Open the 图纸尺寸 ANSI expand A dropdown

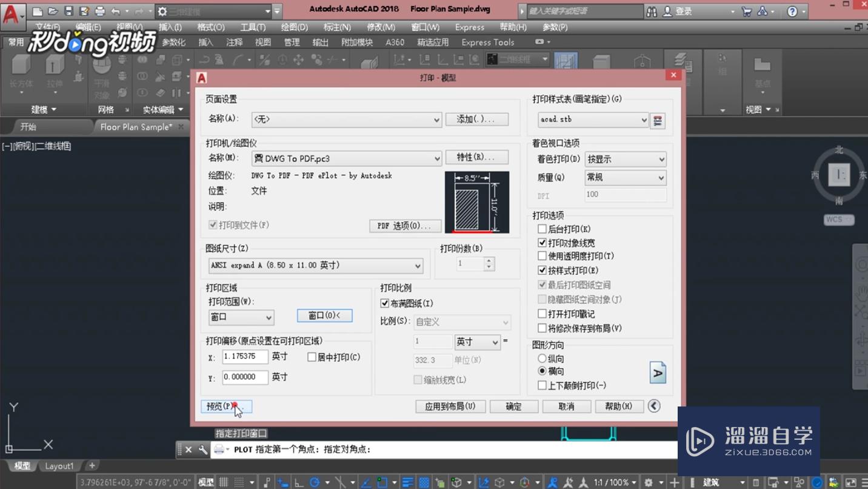pyautogui.click(x=316, y=265)
